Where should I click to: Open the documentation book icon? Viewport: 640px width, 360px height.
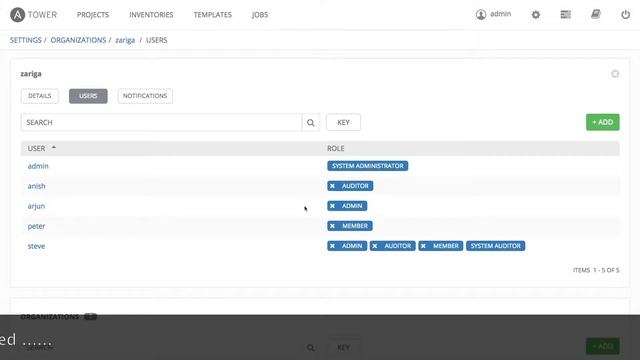click(596, 15)
